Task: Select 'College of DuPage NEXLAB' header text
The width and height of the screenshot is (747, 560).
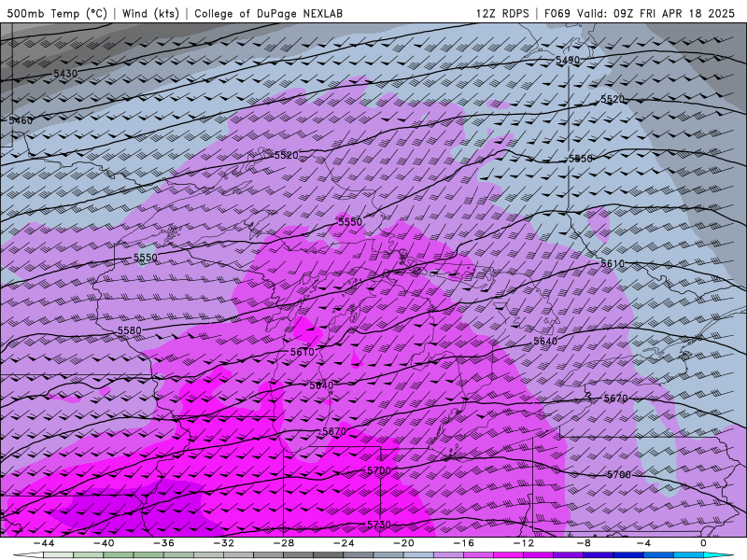Action: 268,13
